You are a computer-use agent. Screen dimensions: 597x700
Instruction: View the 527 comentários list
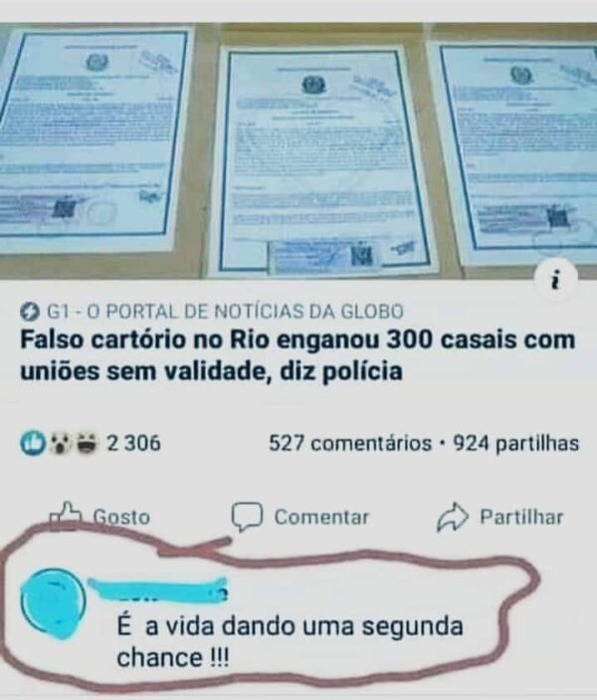pos(350,443)
